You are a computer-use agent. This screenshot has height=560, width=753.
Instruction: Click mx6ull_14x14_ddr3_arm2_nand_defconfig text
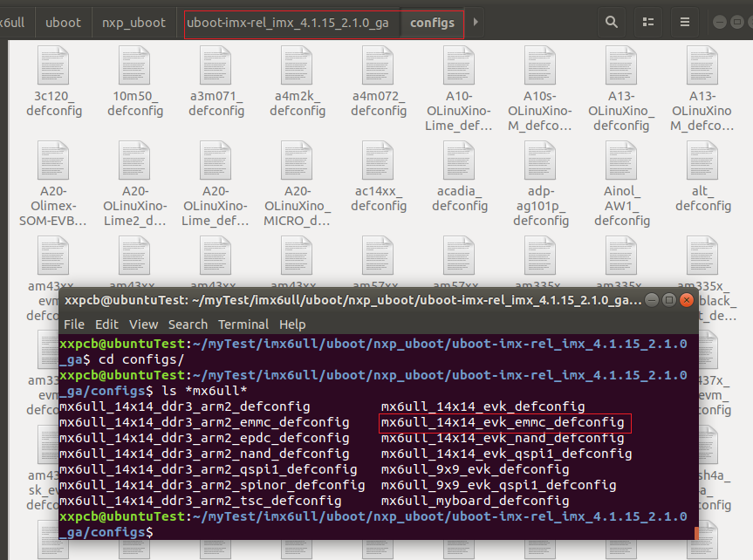(204, 454)
